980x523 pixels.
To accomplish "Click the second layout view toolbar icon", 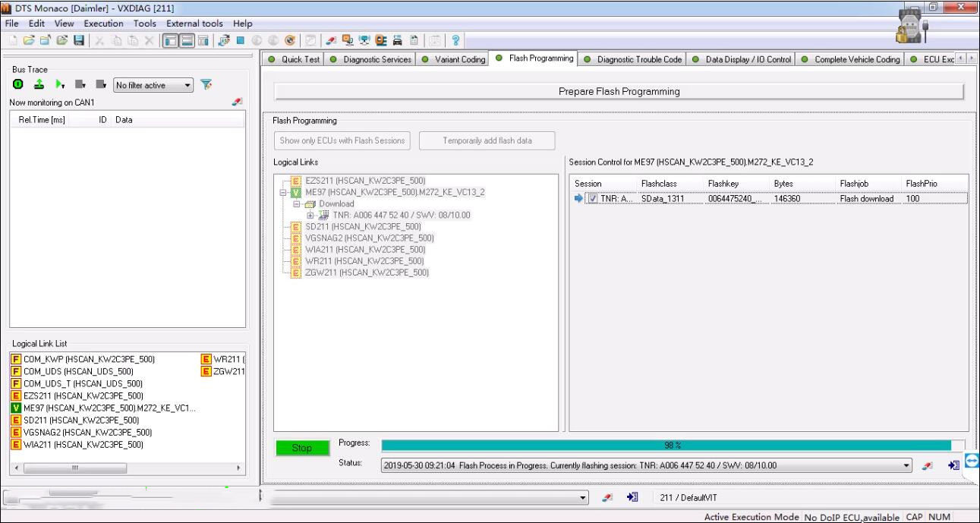I will [188, 40].
